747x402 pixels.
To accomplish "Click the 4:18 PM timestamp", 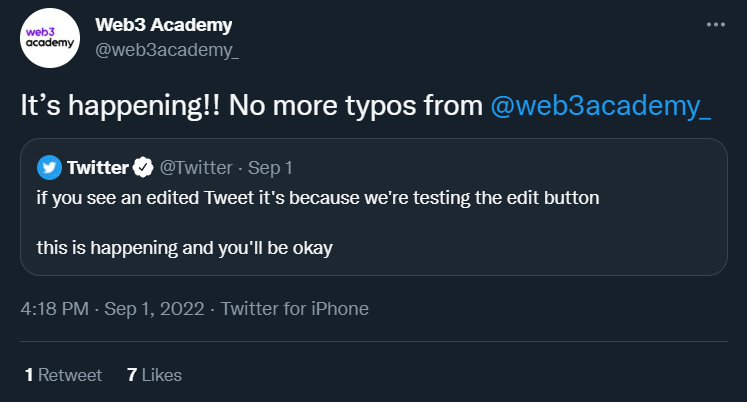I will coord(55,309).
